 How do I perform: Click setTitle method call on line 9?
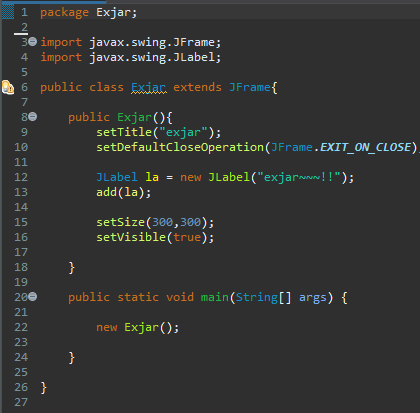[124, 132]
